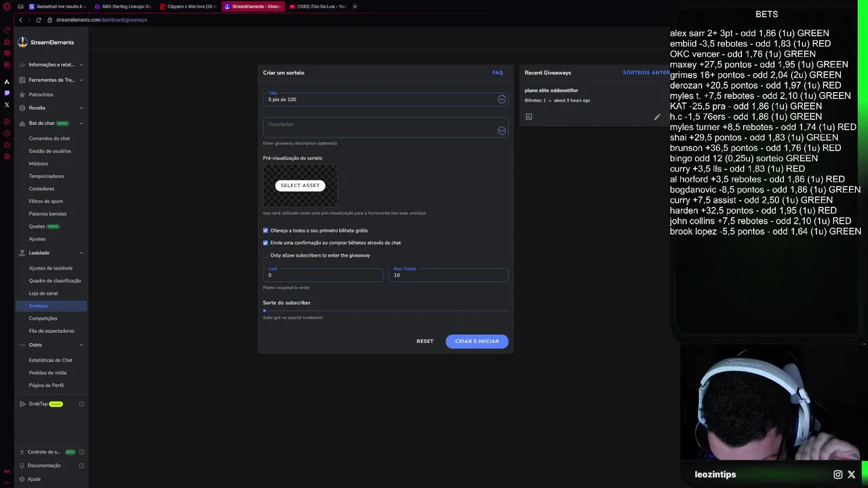
Task: Click the Ajuda help icon
Action: point(22,479)
